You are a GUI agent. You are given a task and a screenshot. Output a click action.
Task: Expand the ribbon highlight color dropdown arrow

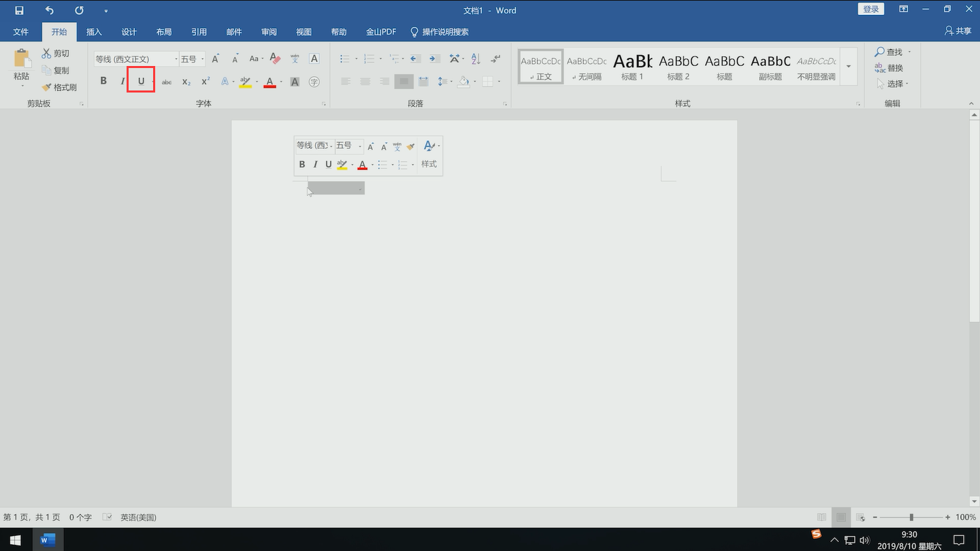[x=257, y=82]
